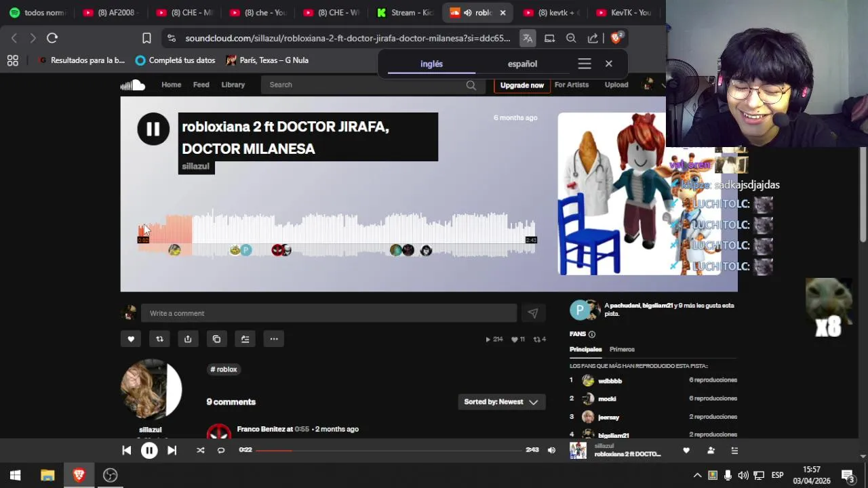Click the address bar zoom magnifier icon
This screenshot has height=488, width=868.
click(571, 38)
